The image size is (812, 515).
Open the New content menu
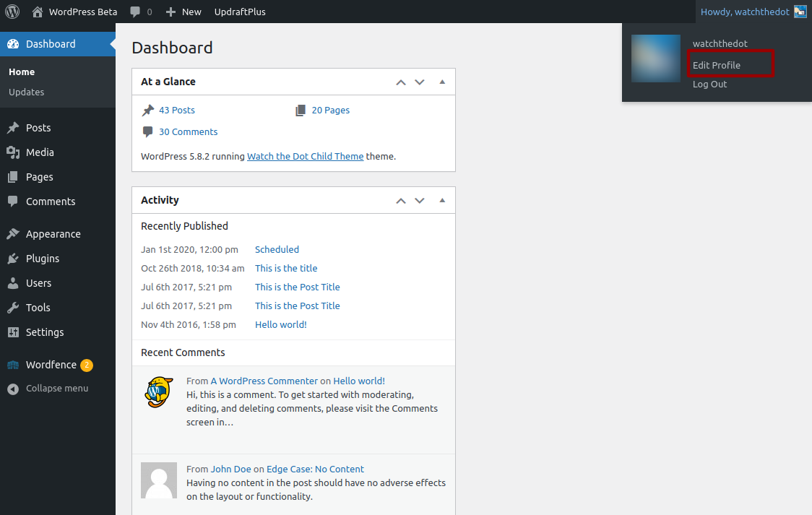pos(183,12)
